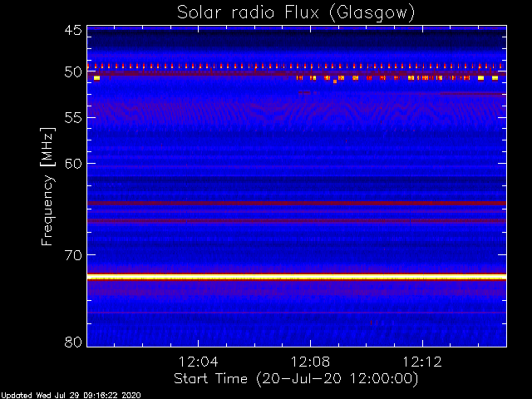
Task: Click the dark red band near 64 MHz
Action: [297, 203]
